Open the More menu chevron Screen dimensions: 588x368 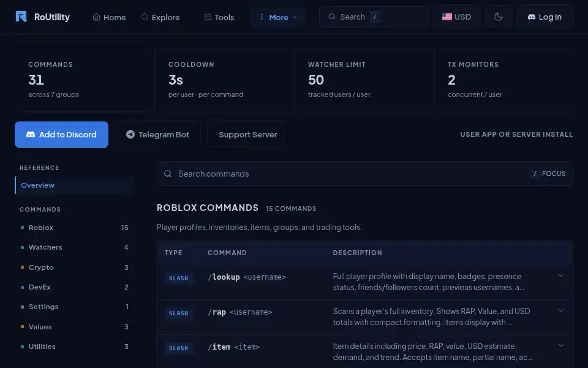pos(295,17)
